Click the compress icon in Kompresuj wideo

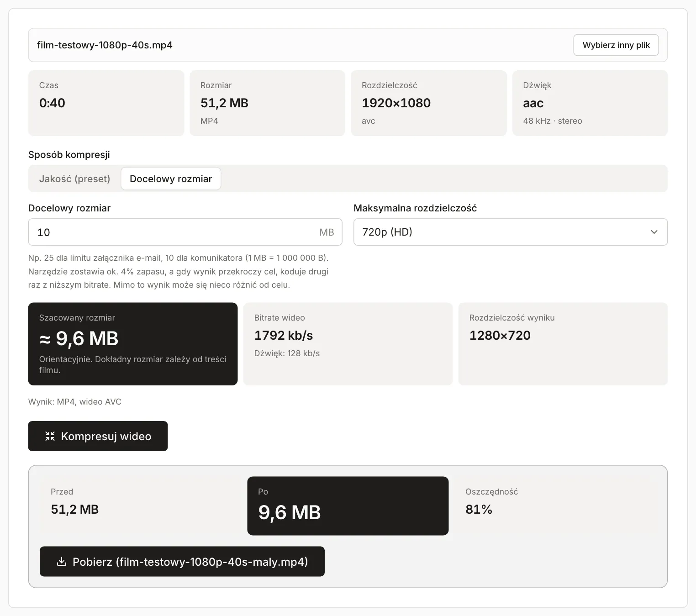click(x=50, y=436)
